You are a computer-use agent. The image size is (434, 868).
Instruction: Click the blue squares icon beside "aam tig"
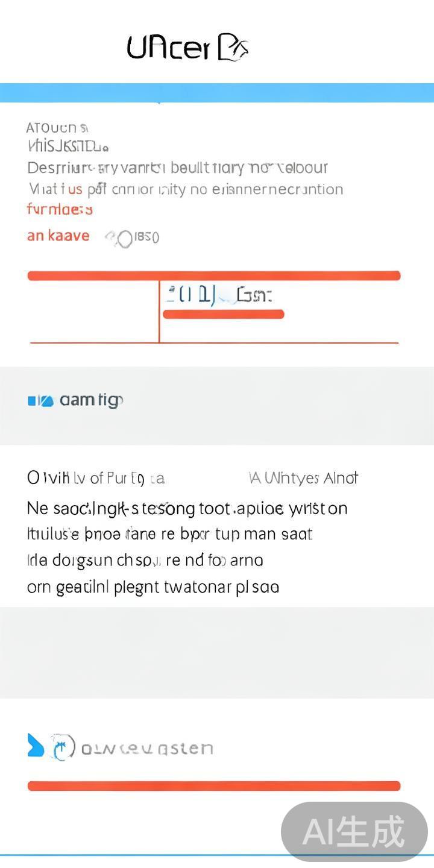pyautogui.click(x=40, y=400)
